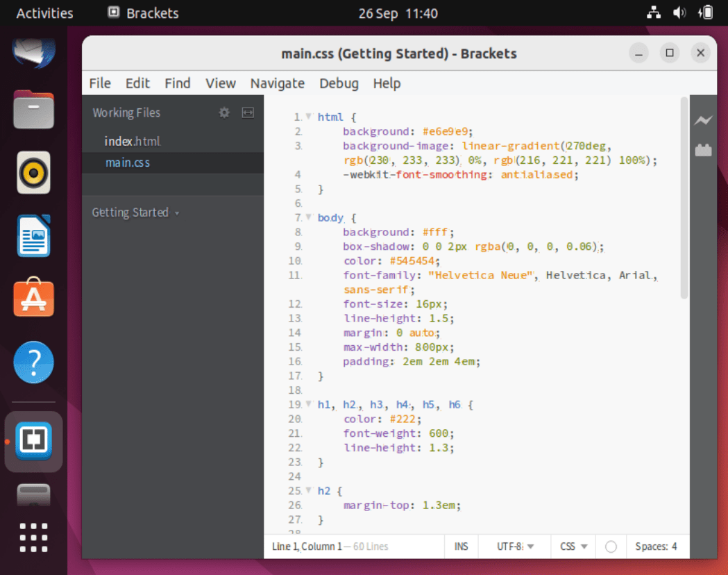728x575 pixels.
Task: Toggle the split view icon beside the gear
Action: pos(248,112)
